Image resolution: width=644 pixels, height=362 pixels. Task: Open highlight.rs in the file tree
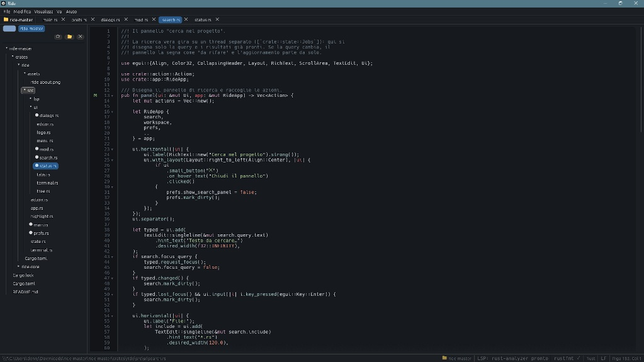tap(42, 216)
